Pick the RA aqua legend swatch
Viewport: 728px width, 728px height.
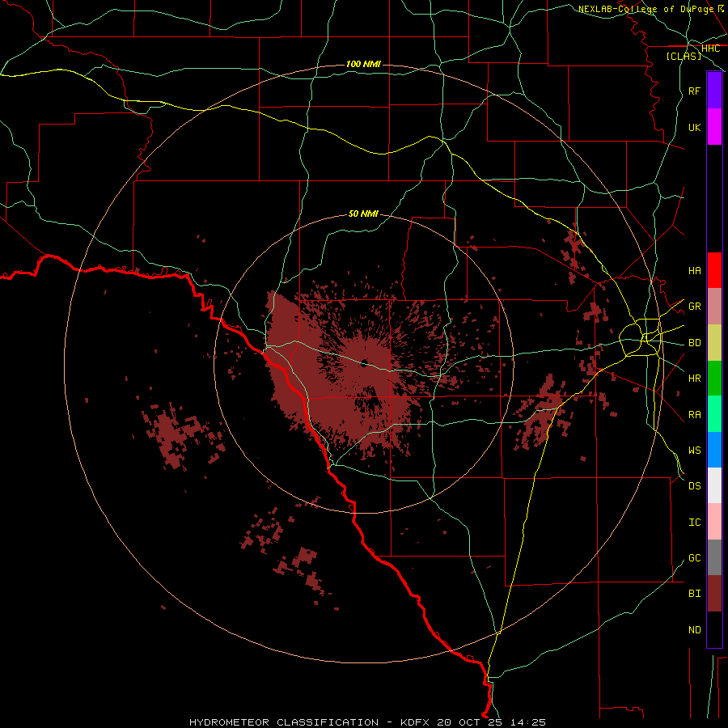(714, 414)
